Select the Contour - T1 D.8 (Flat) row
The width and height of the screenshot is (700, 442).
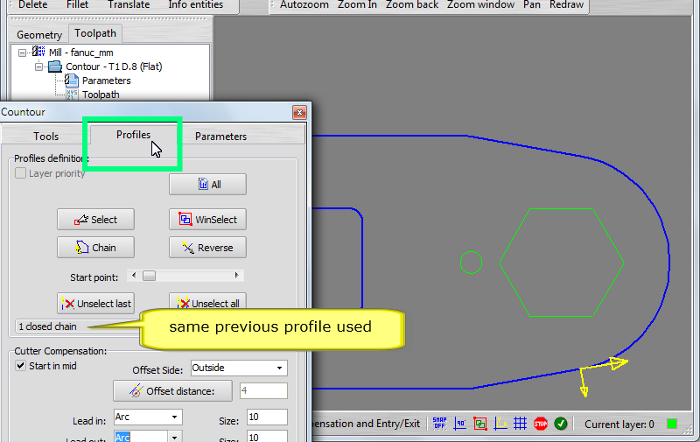114,67
